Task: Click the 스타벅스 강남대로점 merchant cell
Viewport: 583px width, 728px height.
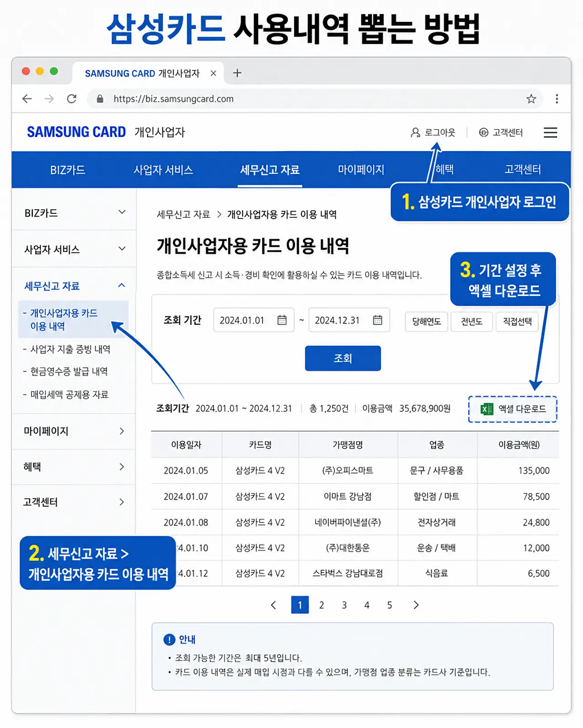Action: tap(348, 573)
